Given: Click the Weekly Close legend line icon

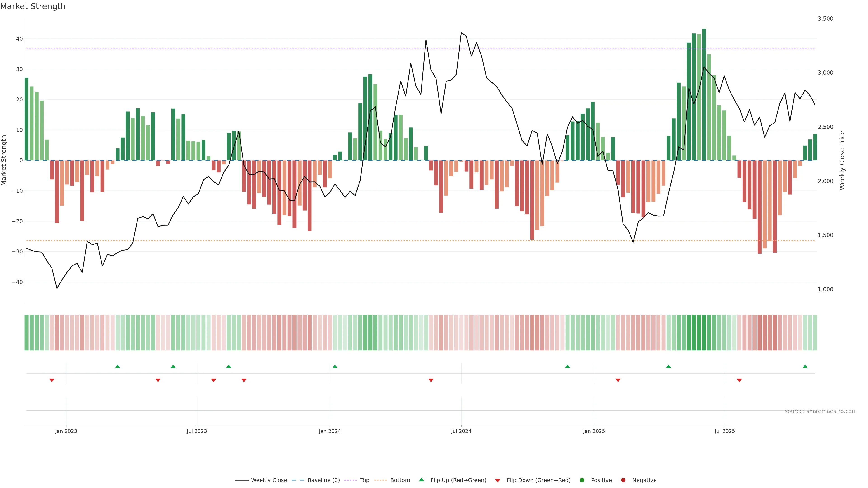Looking at the screenshot, I should (242, 480).
